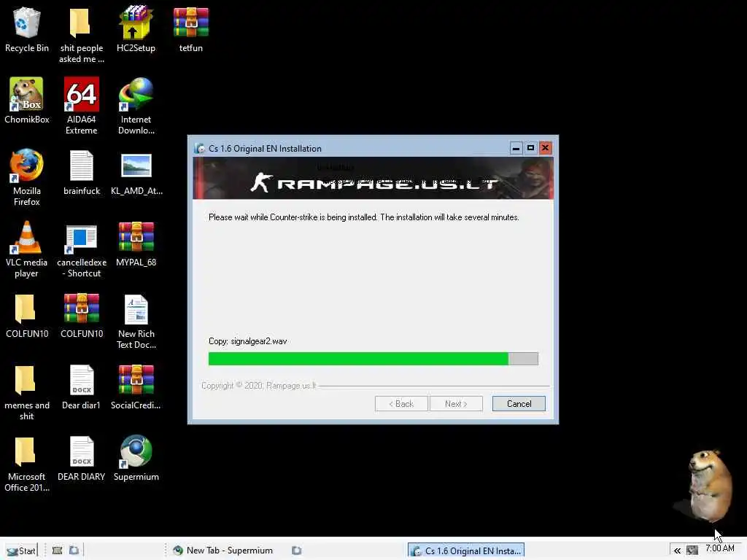Viewport: 747px width, 560px height.
Task: Click the 'Please wait while Counter-strike' message
Action: [x=363, y=217]
